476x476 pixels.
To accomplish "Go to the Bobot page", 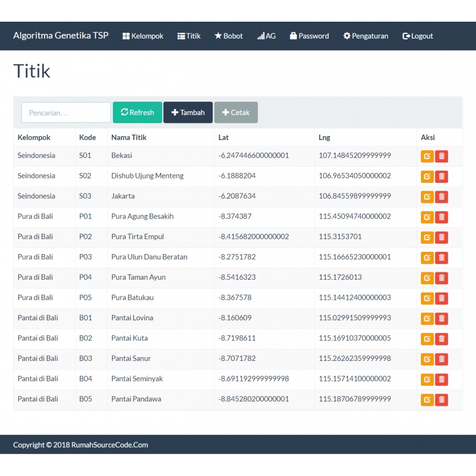I will pos(229,36).
